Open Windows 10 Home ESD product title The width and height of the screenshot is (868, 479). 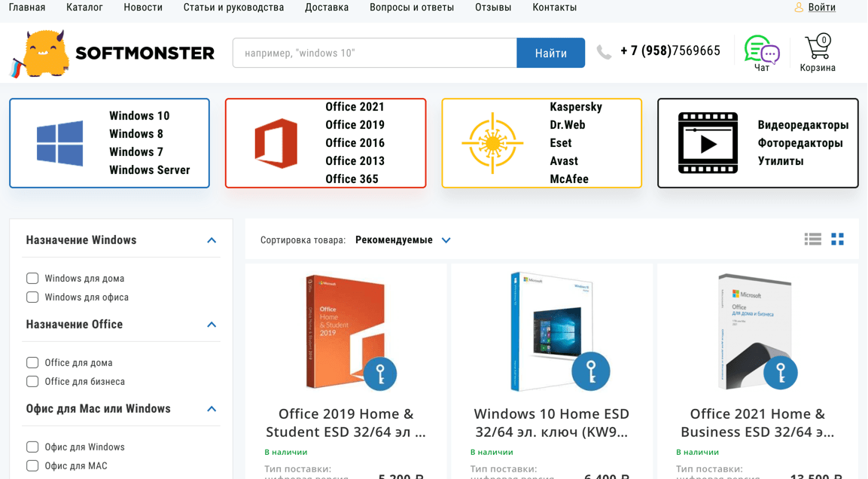click(x=551, y=423)
